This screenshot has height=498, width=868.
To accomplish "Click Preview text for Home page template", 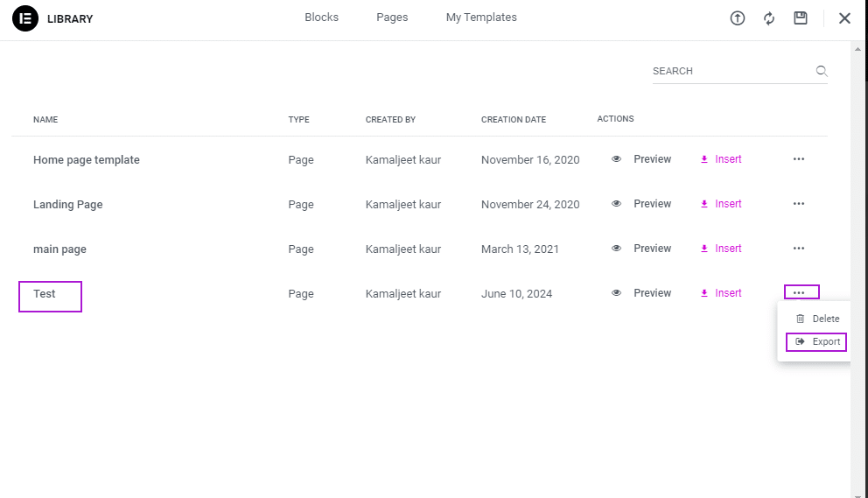I will coord(652,159).
